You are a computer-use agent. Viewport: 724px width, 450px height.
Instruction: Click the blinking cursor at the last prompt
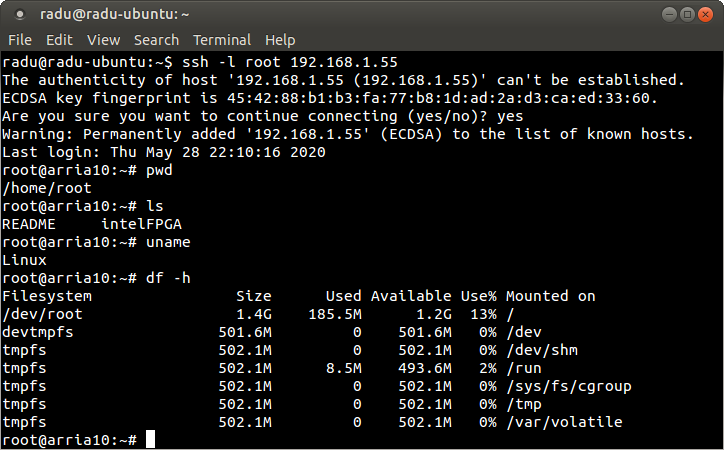pyautogui.click(x=150, y=439)
